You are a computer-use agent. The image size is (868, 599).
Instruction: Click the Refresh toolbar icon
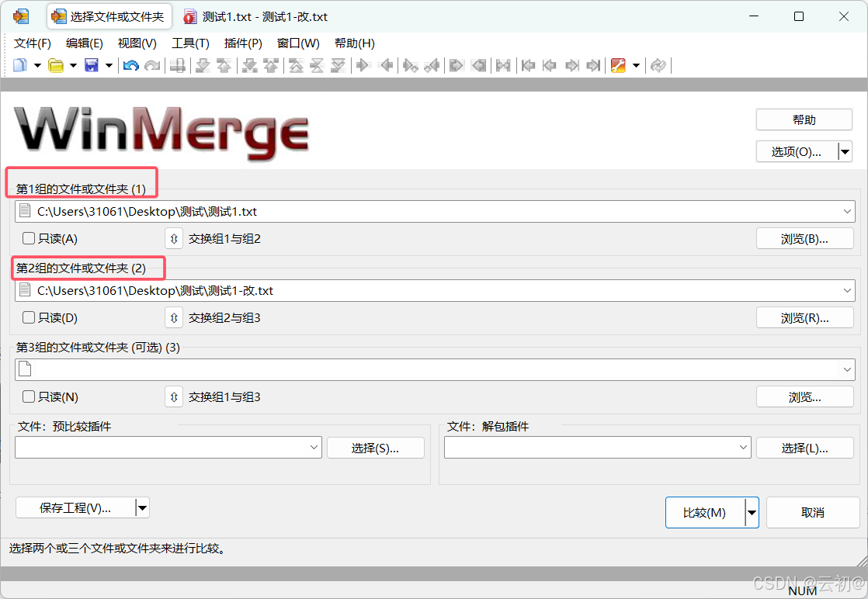658,65
